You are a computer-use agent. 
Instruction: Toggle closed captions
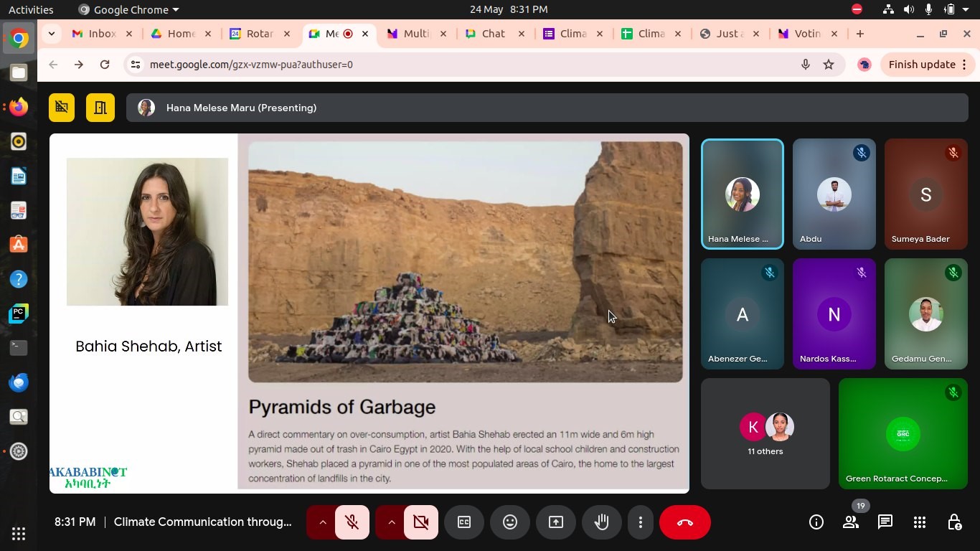464,522
